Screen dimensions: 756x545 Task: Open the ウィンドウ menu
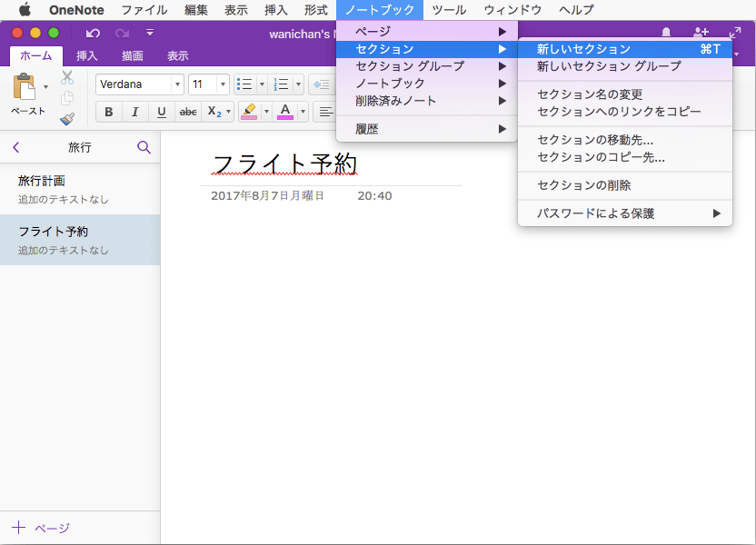click(x=512, y=10)
